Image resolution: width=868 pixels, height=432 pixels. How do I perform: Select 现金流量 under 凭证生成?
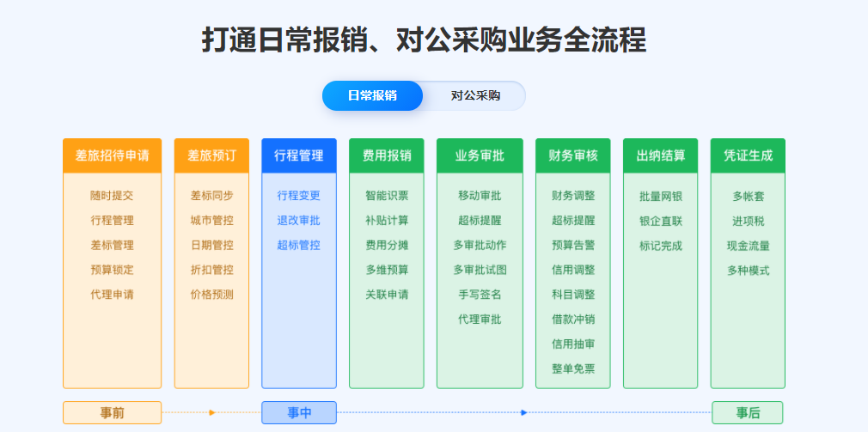(748, 246)
